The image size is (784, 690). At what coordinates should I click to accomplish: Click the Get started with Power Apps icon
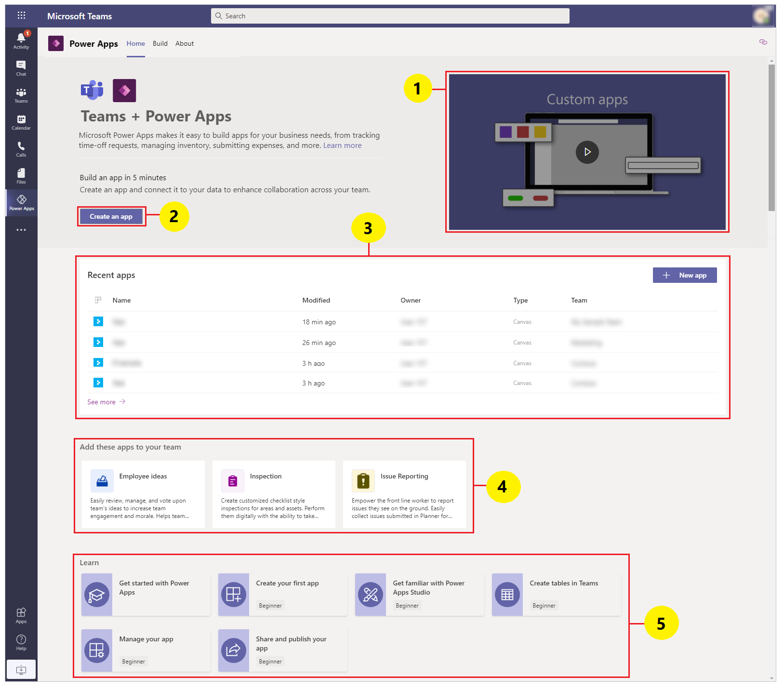[97, 595]
